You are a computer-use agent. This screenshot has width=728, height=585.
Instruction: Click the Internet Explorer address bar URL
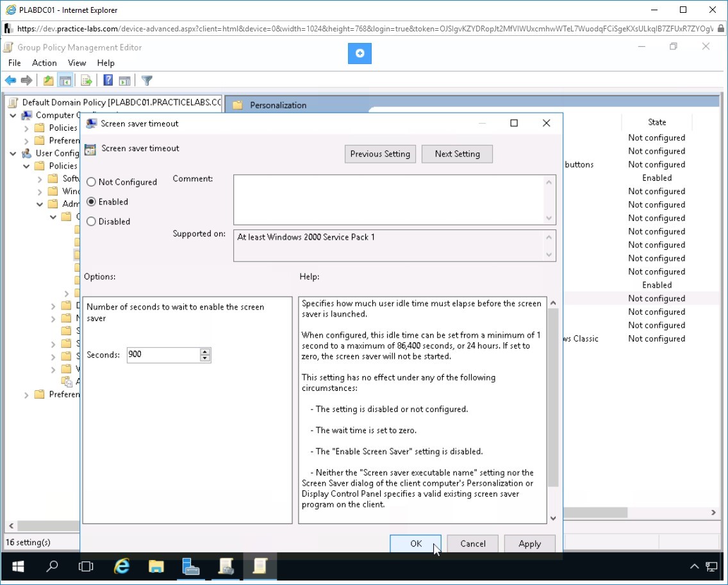tap(365, 29)
